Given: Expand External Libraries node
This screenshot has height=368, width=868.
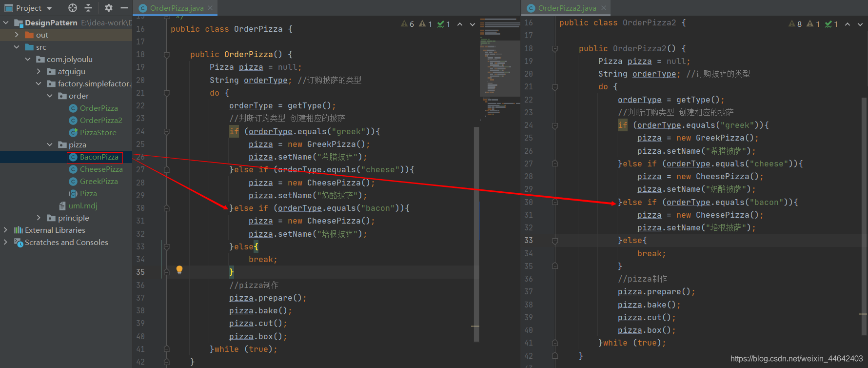Looking at the screenshot, I should 6,230.
